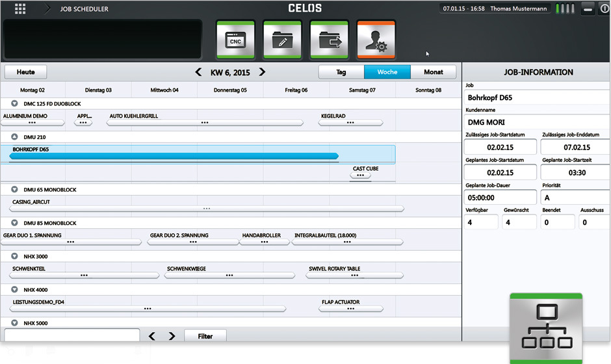611x364 pixels.
Task: Click the user name Thomas Mustermann
Action: [x=519, y=8]
